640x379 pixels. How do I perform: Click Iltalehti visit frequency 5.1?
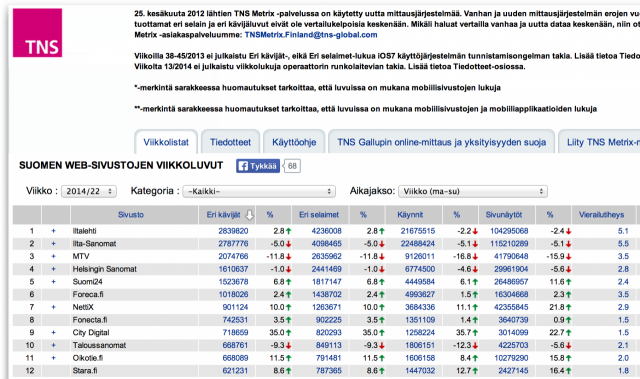click(x=623, y=231)
